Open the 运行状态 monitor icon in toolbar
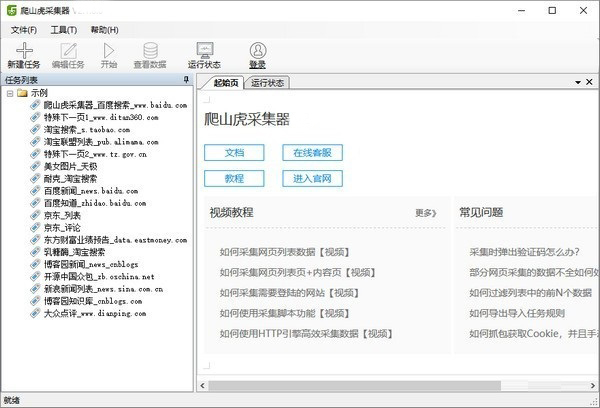 click(205, 50)
